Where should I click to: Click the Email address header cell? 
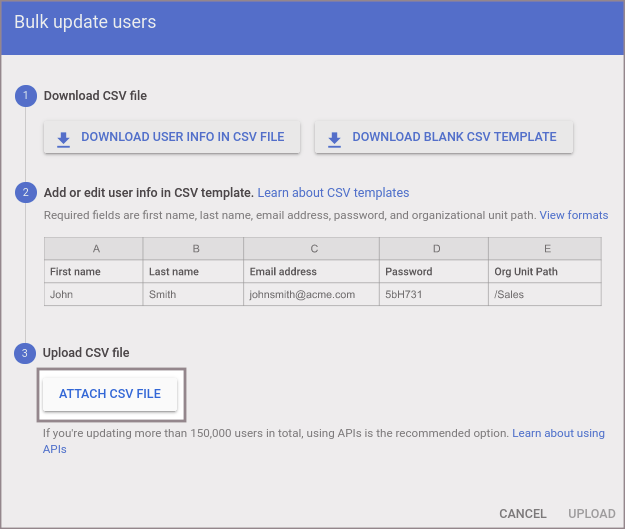pyautogui.click(x=283, y=272)
